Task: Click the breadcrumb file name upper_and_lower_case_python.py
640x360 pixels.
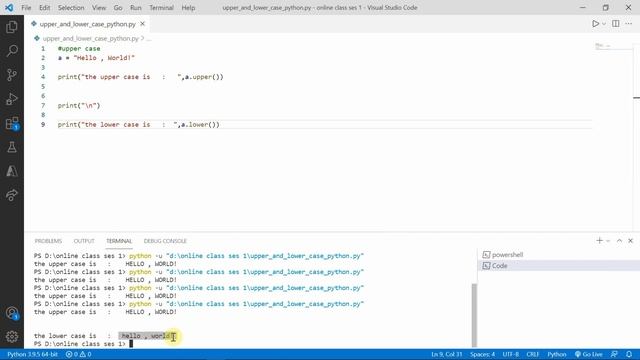Action: coord(91,38)
